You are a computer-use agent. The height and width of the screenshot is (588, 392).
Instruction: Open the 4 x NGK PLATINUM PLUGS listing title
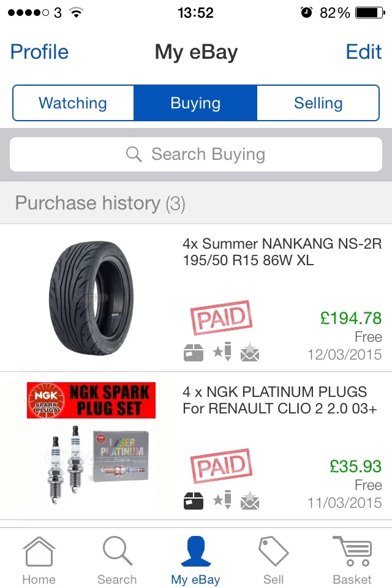pos(279,400)
